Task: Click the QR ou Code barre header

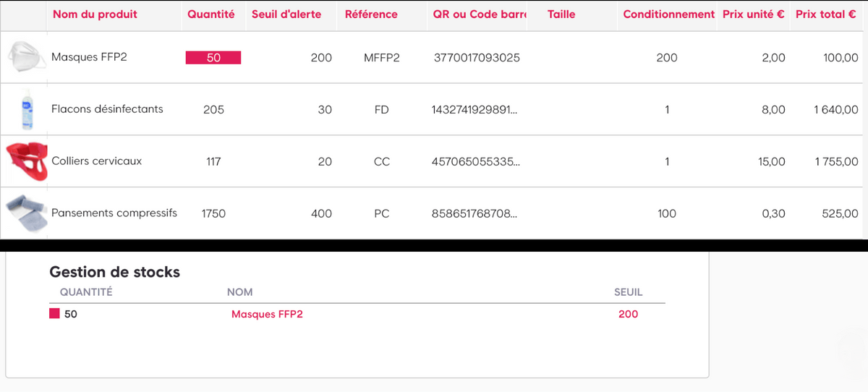Action: tap(480, 14)
